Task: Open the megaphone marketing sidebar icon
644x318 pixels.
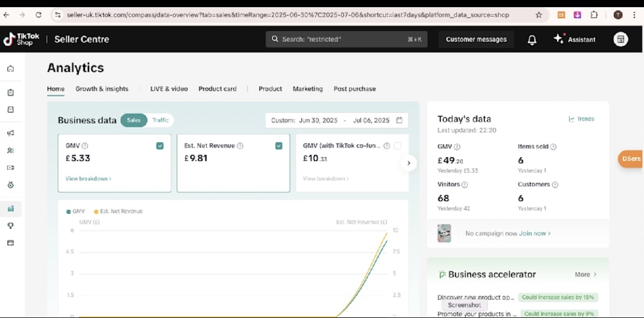Action: click(x=10, y=133)
